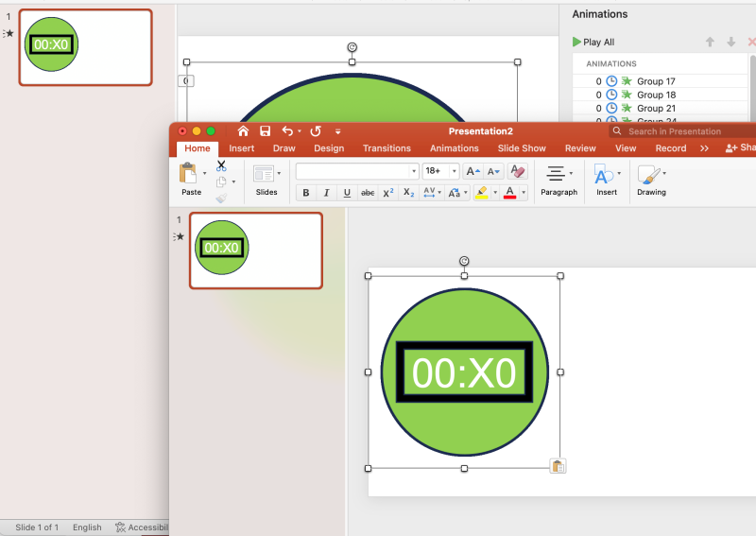This screenshot has width=756, height=536.
Task: Click the Home icon in Presentation2 title bar
Action: tap(243, 130)
